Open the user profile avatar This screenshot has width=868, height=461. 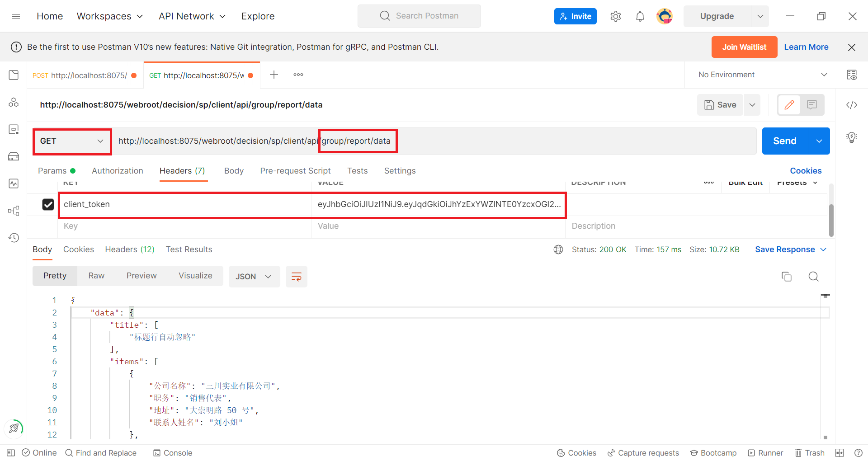(x=665, y=16)
